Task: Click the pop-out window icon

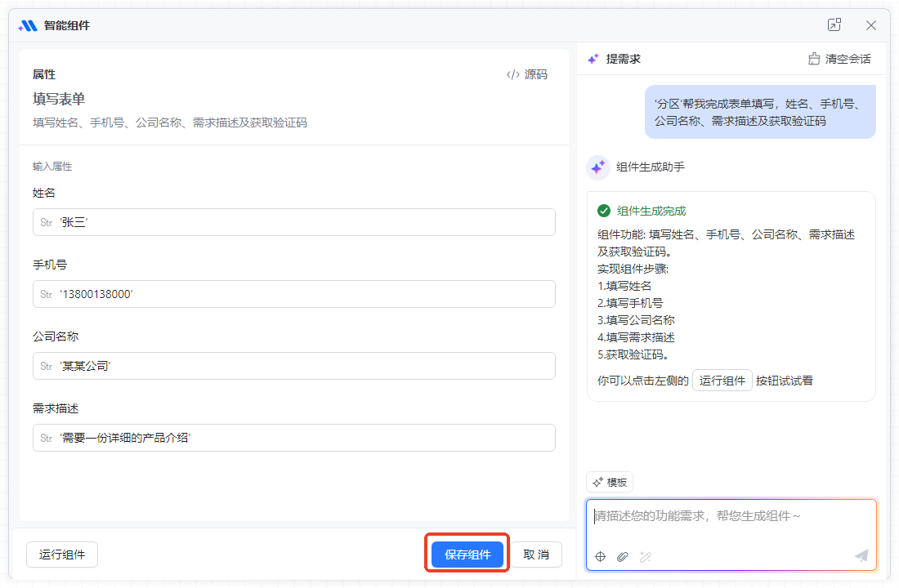Action: pyautogui.click(x=834, y=25)
